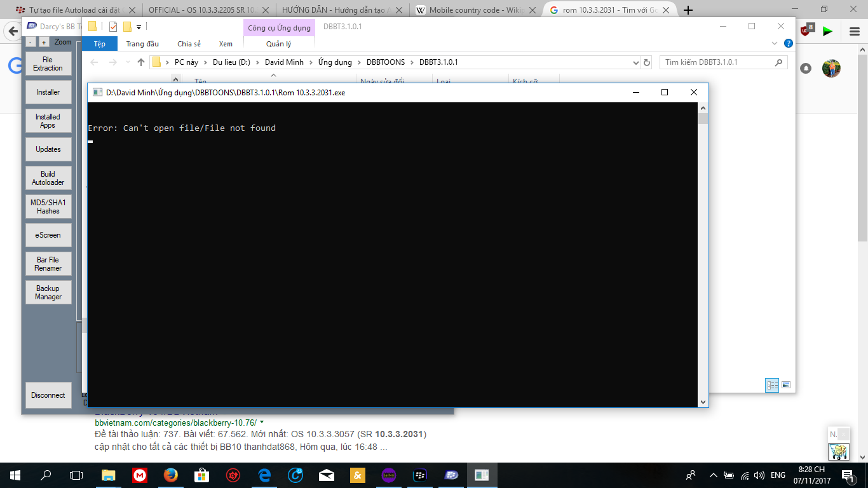Image resolution: width=868 pixels, height=488 pixels.
Task: Click the Disconnect button in BB Tools
Action: coord(48,395)
